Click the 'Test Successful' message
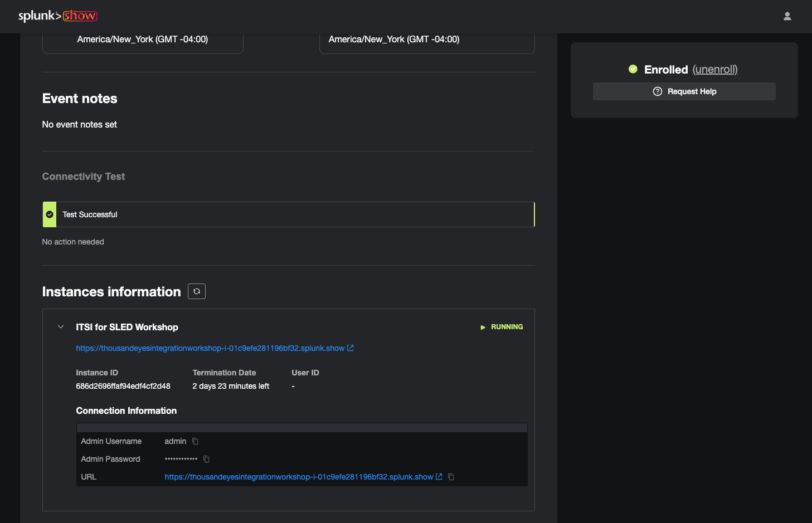812x523 pixels. pos(90,214)
